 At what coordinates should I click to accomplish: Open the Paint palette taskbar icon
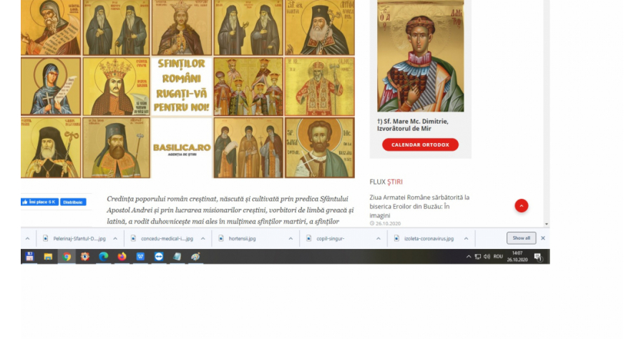(x=195, y=257)
